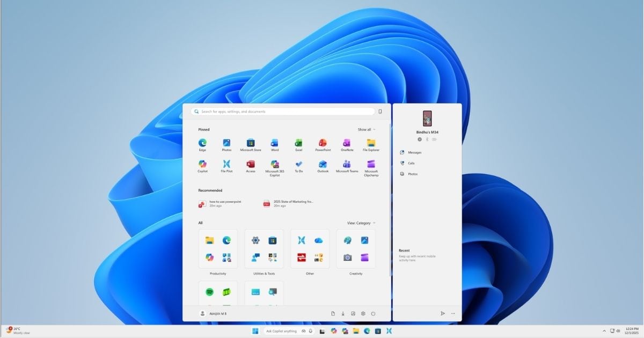Open Copilot from the taskbar
644x338 pixels.
pyautogui.click(x=334, y=331)
